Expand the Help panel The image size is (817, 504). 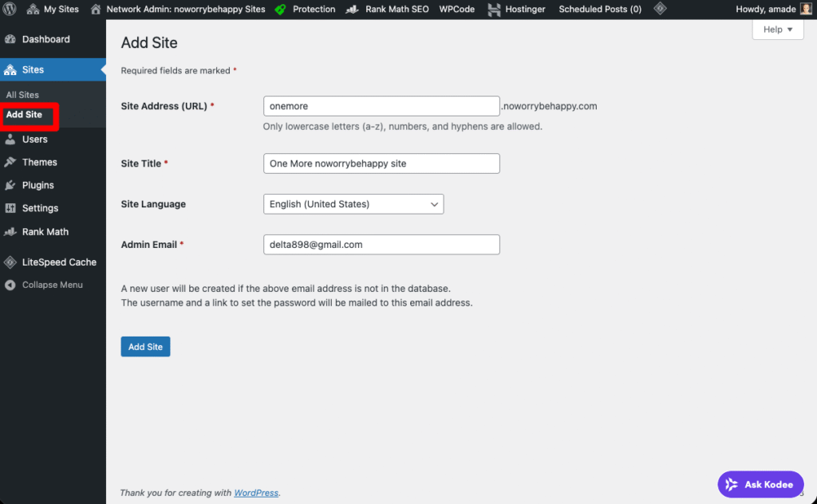click(x=777, y=30)
